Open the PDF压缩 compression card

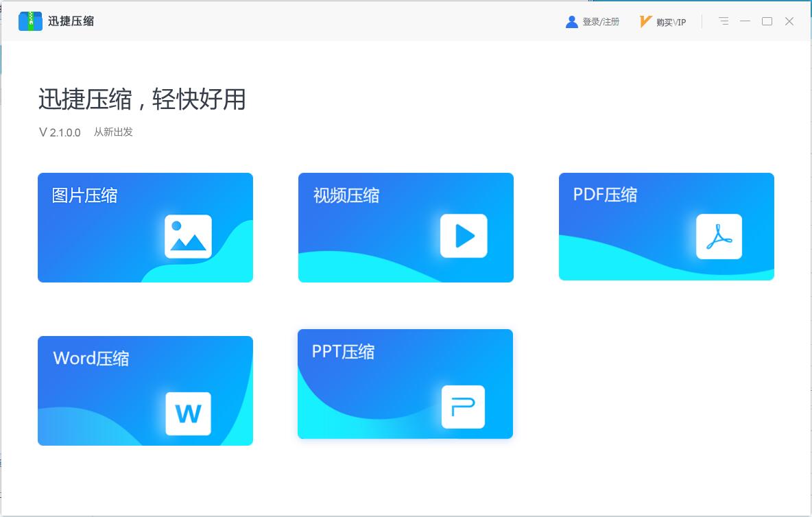[666, 227]
